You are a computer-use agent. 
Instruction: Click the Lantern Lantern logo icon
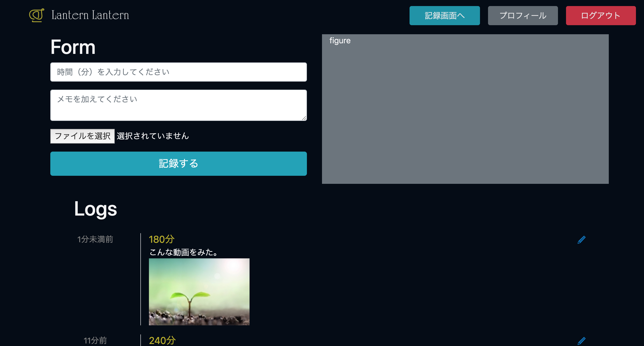(x=37, y=15)
